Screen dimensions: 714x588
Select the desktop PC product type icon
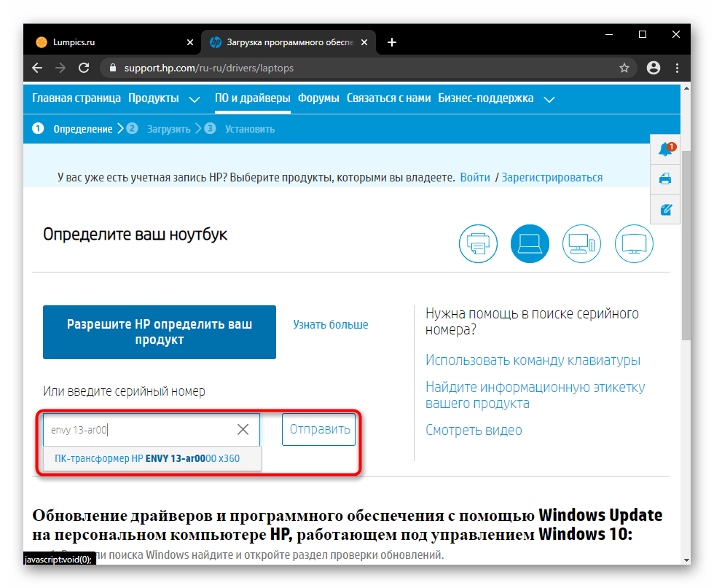click(581, 243)
